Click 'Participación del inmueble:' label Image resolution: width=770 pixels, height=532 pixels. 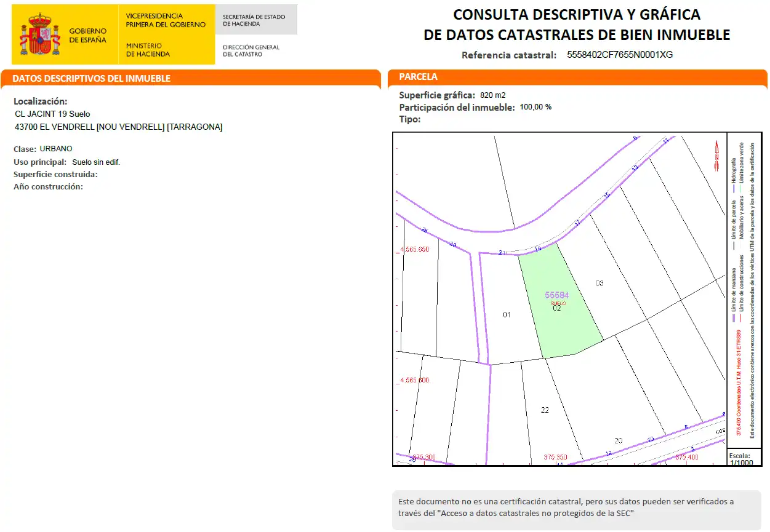[457, 107]
